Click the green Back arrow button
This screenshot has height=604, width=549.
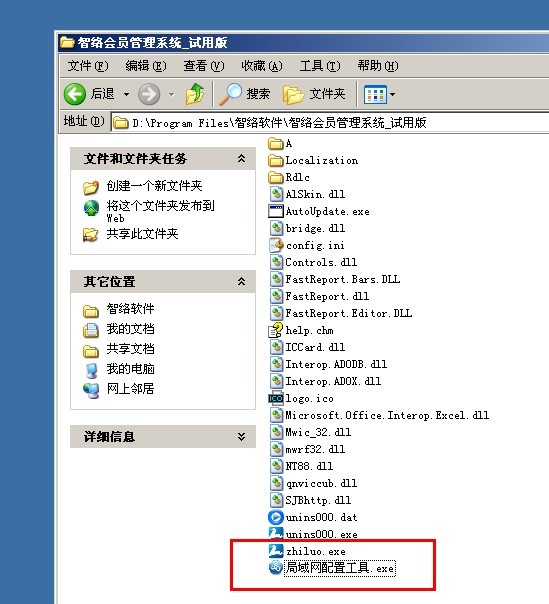[x=74, y=94]
